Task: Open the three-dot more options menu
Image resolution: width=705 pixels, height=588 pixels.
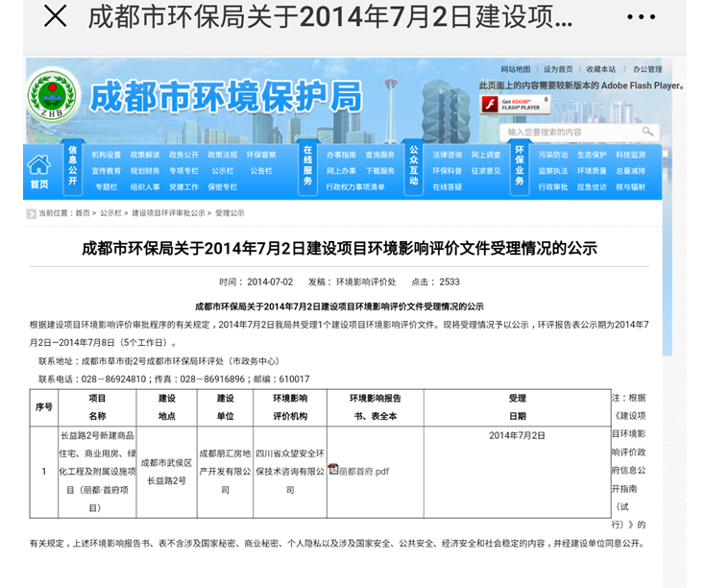Action: (x=641, y=17)
